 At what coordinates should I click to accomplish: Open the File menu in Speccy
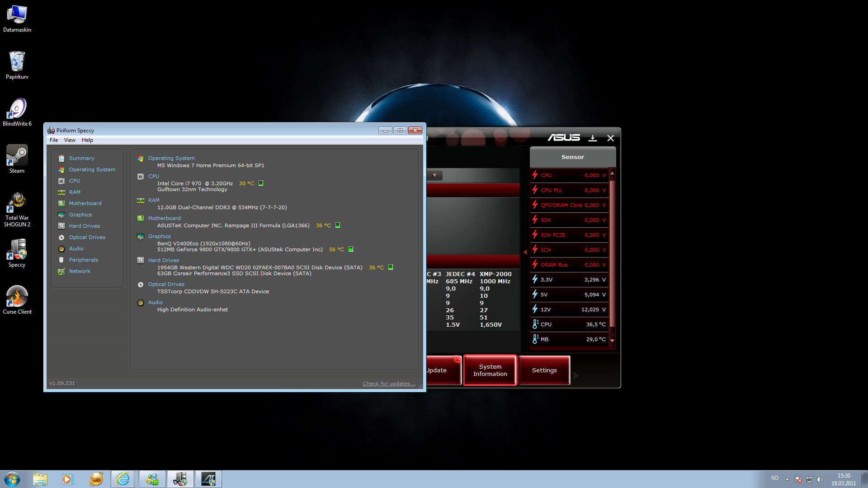click(54, 140)
